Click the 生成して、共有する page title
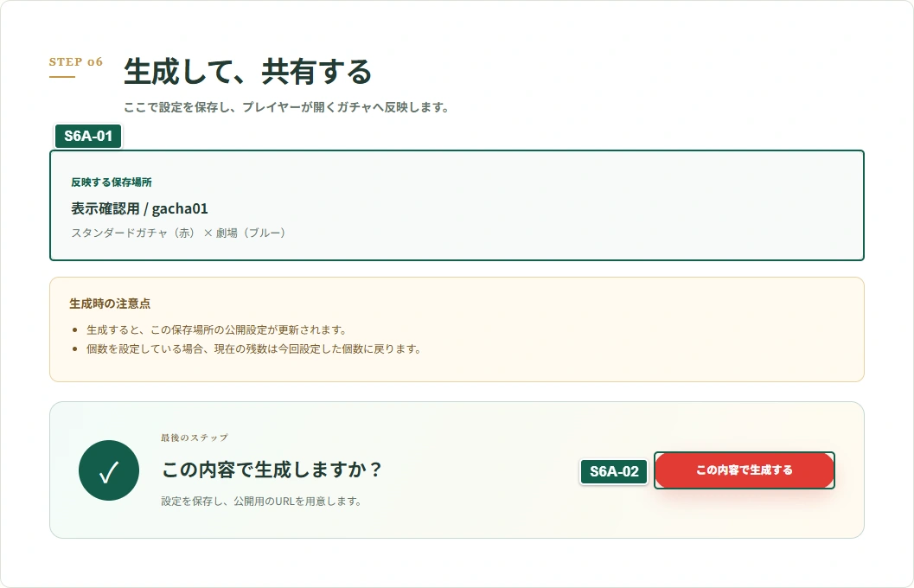 point(247,72)
